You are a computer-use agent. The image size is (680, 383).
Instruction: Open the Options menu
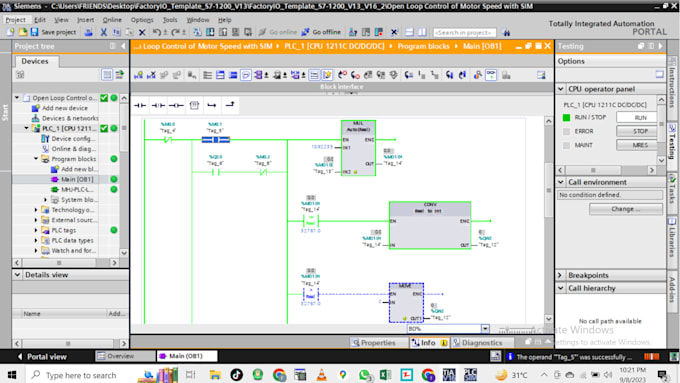[142, 20]
